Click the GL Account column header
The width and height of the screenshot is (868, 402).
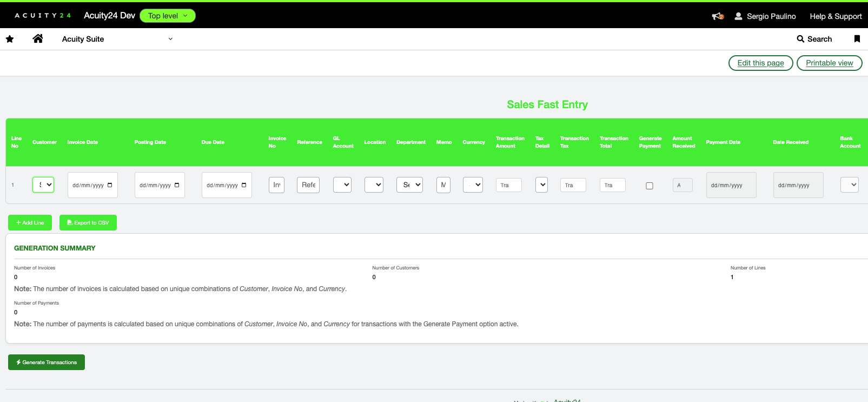[x=343, y=142]
